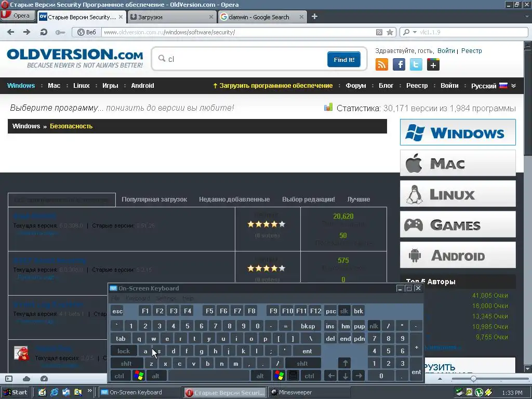Go back with the browser back arrow
The height and width of the screenshot is (399, 532).
(x=10, y=32)
